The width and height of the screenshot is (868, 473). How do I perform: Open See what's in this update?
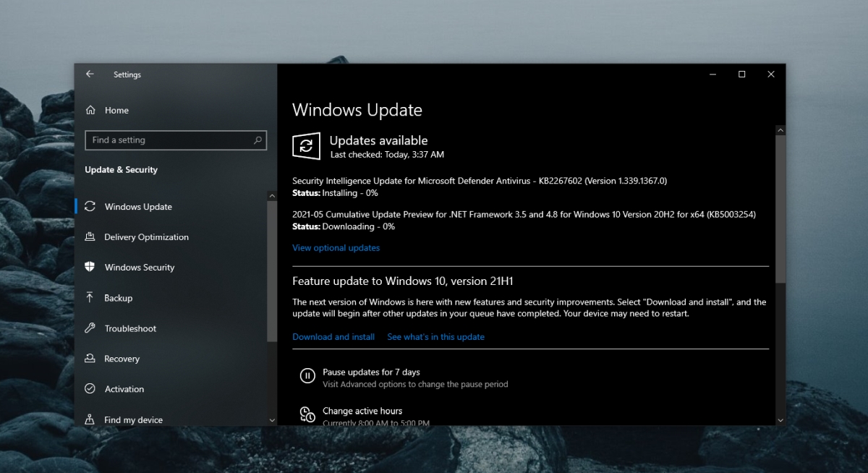435,336
